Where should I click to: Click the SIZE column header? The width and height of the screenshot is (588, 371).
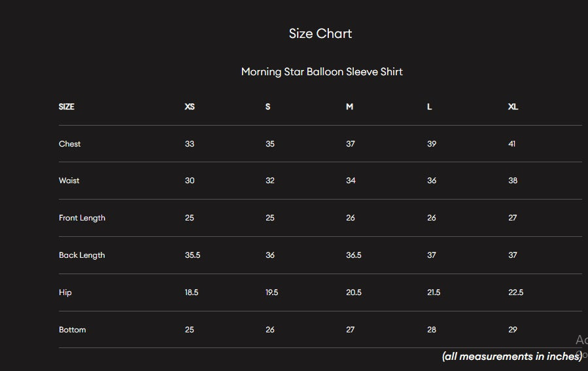tap(67, 107)
